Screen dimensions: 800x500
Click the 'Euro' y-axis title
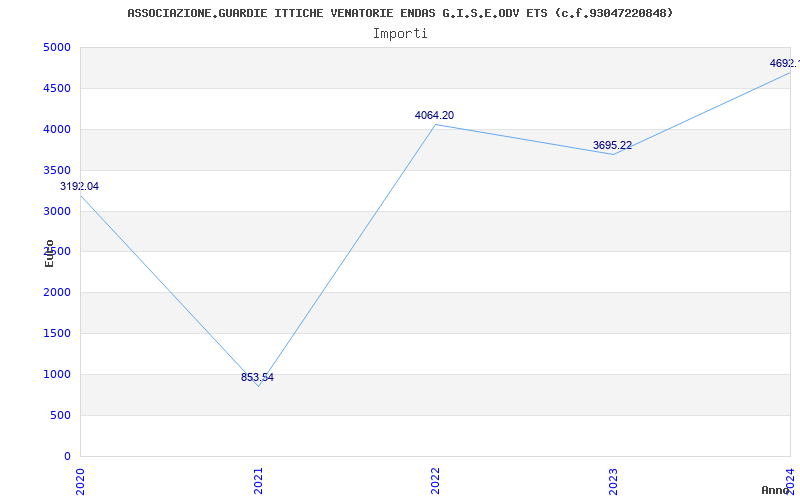(x=49, y=253)
